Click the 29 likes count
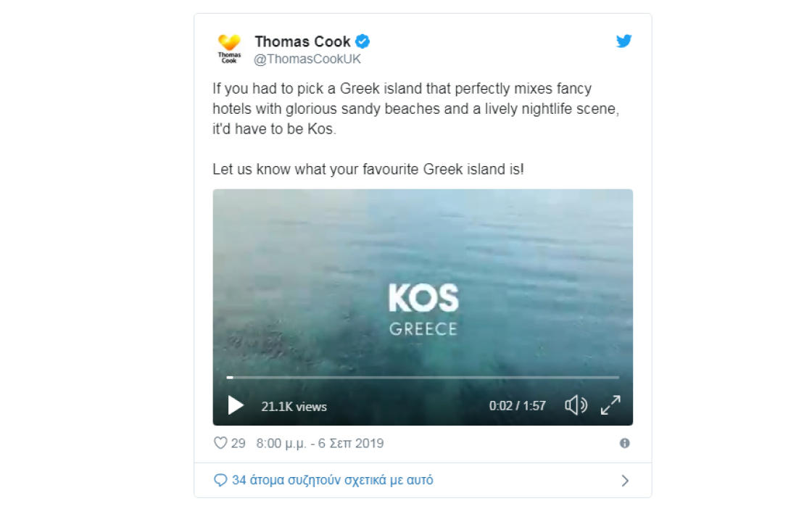The height and width of the screenshot is (522, 812). tap(239, 443)
